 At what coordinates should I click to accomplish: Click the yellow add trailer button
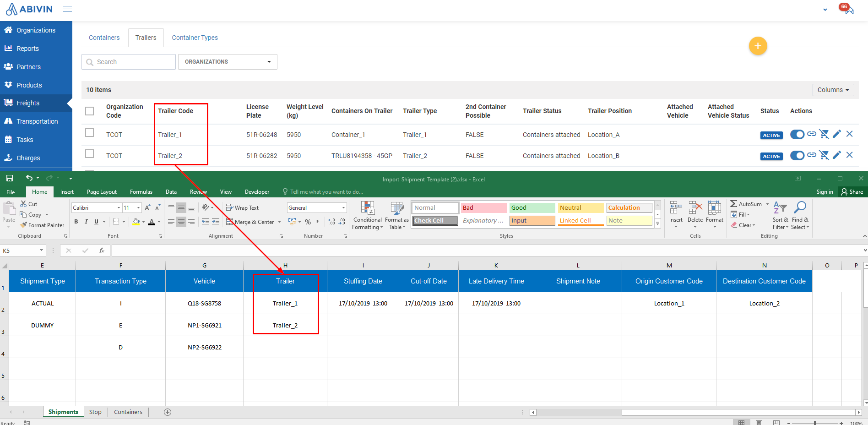coord(758,46)
